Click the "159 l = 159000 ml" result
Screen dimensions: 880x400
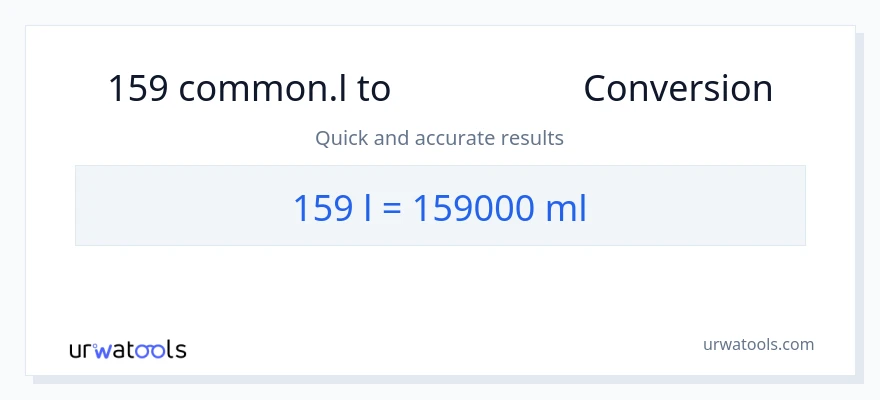(439, 207)
